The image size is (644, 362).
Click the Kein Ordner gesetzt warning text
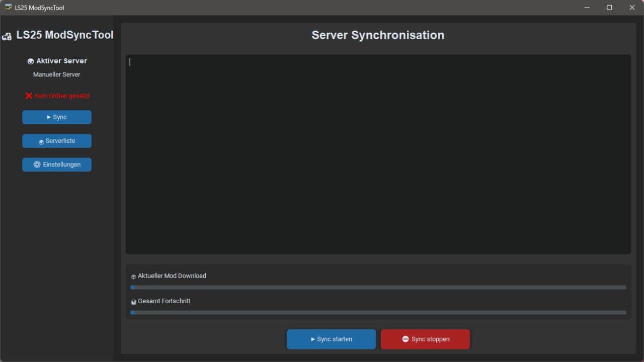pos(62,96)
